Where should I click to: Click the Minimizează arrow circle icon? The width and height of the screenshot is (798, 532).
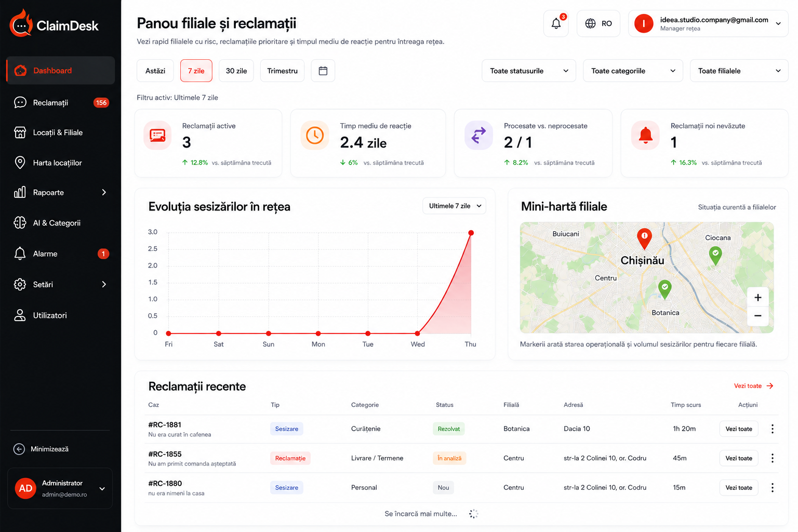tap(19, 449)
